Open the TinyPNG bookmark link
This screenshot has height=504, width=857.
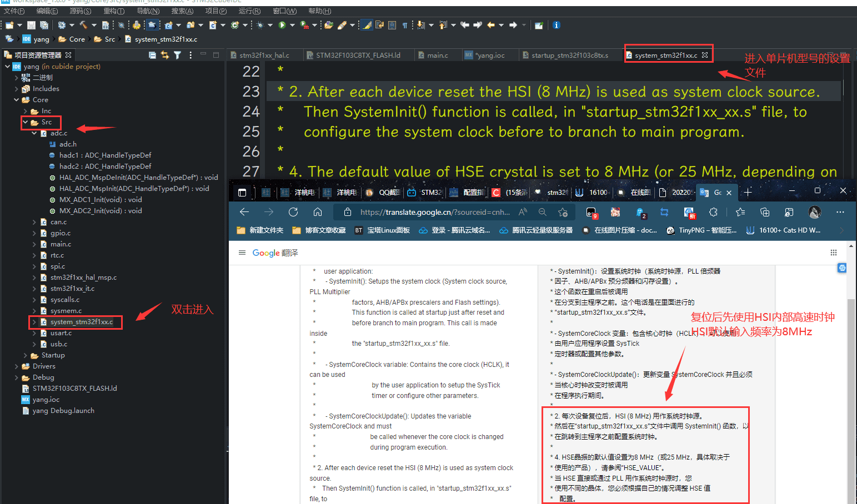tap(701, 230)
